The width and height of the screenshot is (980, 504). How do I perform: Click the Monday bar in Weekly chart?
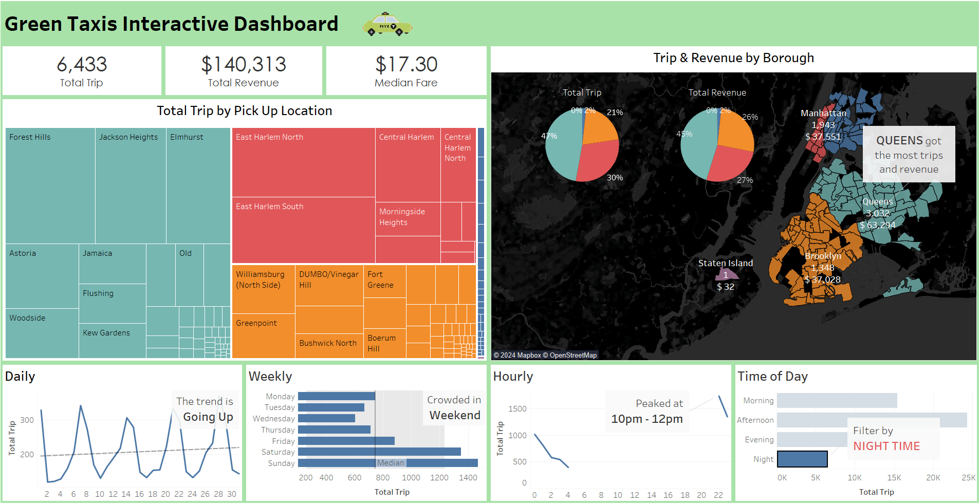pyautogui.click(x=337, y=396)
